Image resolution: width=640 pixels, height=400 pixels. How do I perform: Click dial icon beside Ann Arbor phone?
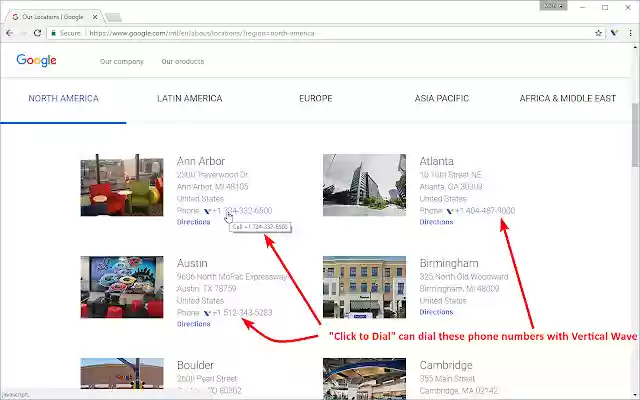[207, 211]
